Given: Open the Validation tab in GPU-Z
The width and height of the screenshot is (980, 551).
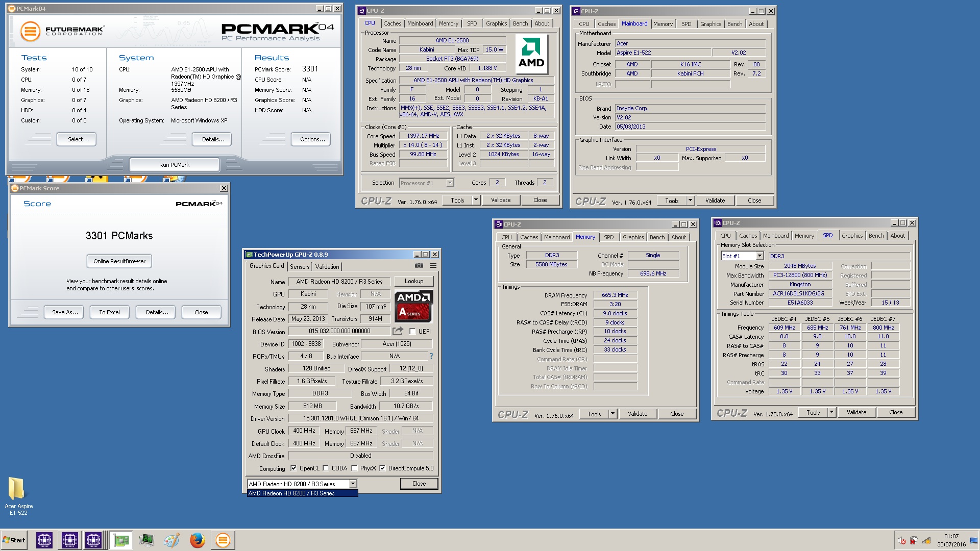Looking at the screenshot, I should (x=327, y=267).
